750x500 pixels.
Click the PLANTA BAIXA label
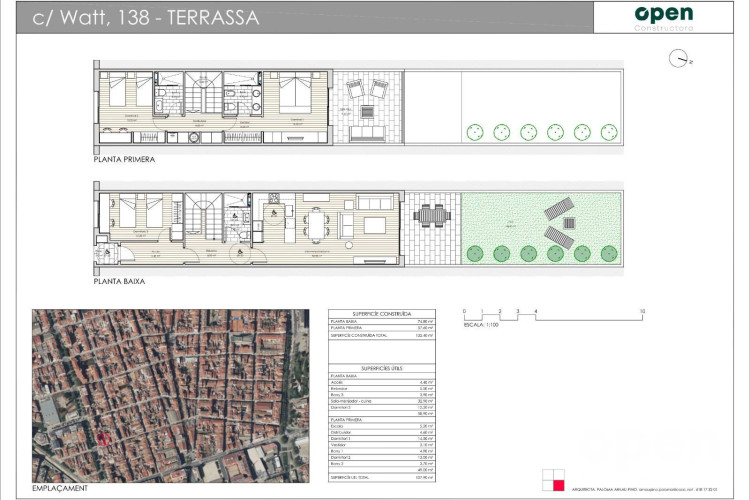click(x=119, y=282)
